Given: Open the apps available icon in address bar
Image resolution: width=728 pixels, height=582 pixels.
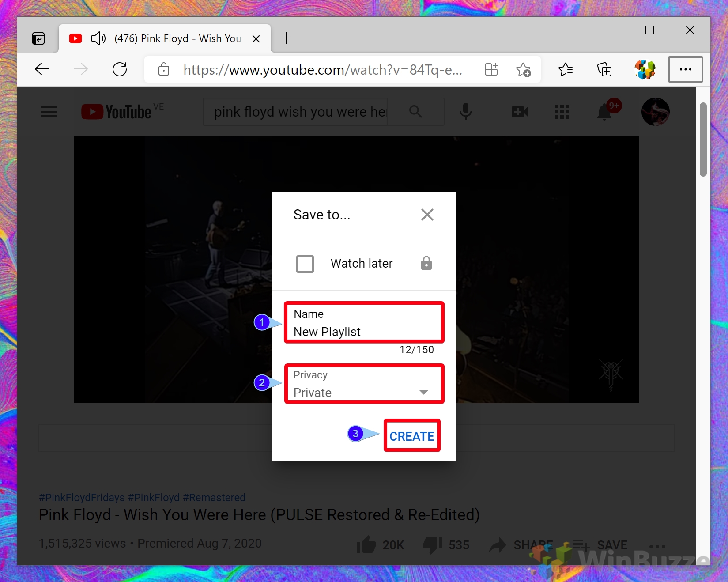Looking at the screenshot, I should 491,69.
